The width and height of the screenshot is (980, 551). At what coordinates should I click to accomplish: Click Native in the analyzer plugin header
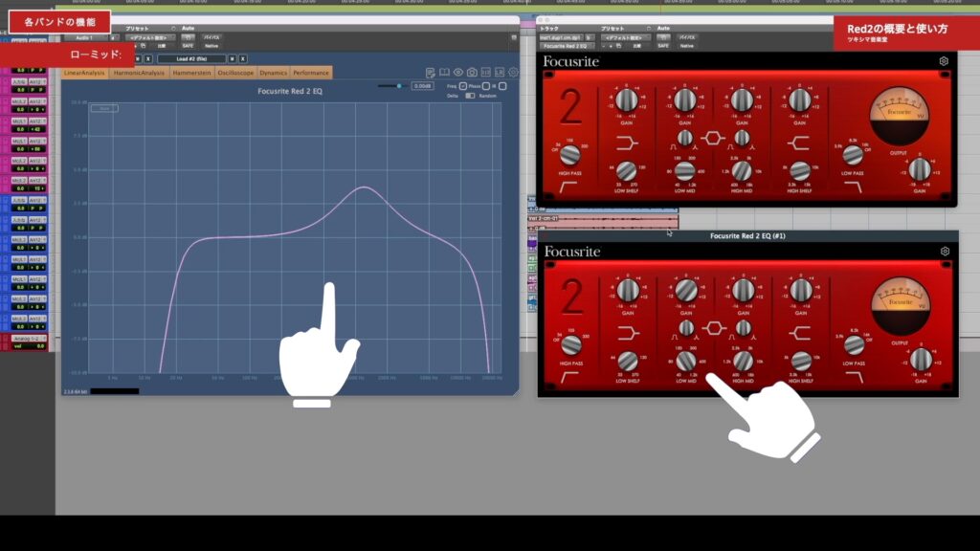212,46
